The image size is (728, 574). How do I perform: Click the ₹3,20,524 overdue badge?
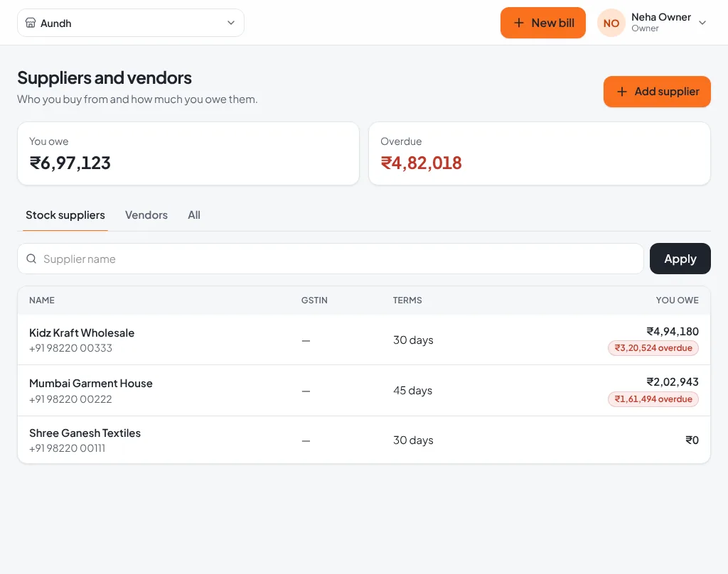(x=653, y=348)
